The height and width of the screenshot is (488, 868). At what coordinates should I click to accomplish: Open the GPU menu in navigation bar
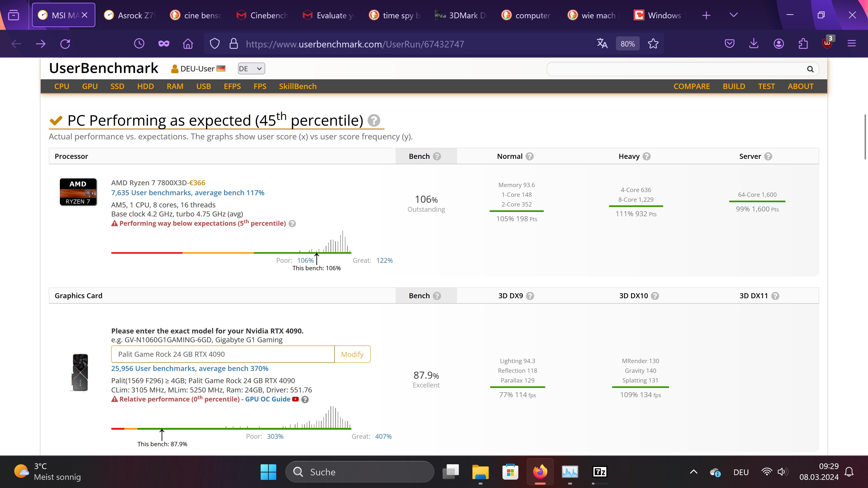[90, 86]
